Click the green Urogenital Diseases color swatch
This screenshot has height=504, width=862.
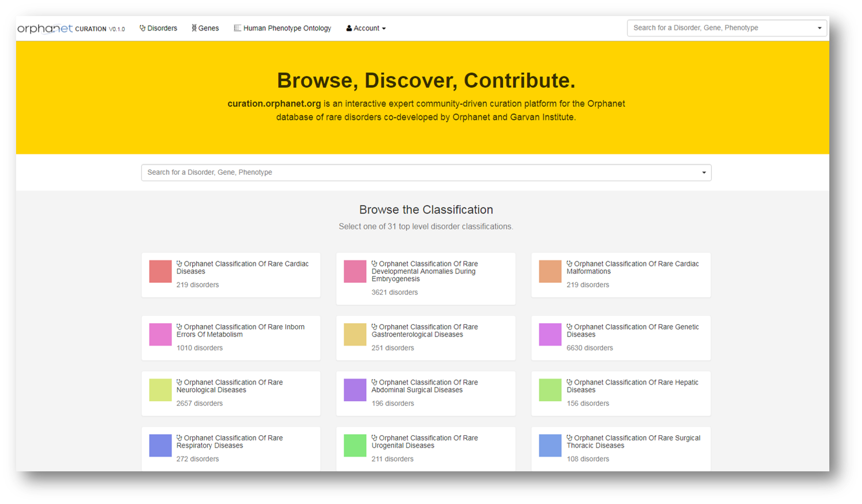[x=355, y=446]
